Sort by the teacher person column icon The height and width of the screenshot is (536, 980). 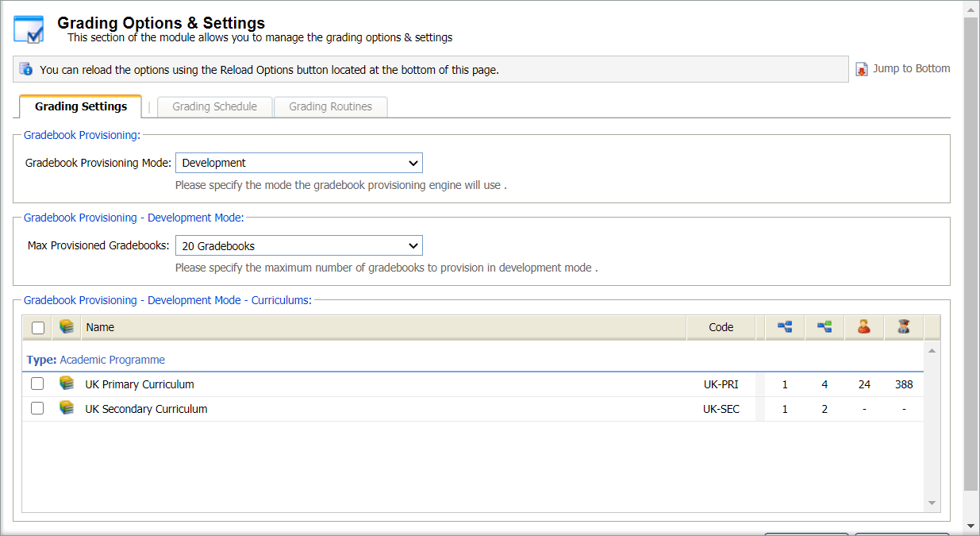(864, 326)
